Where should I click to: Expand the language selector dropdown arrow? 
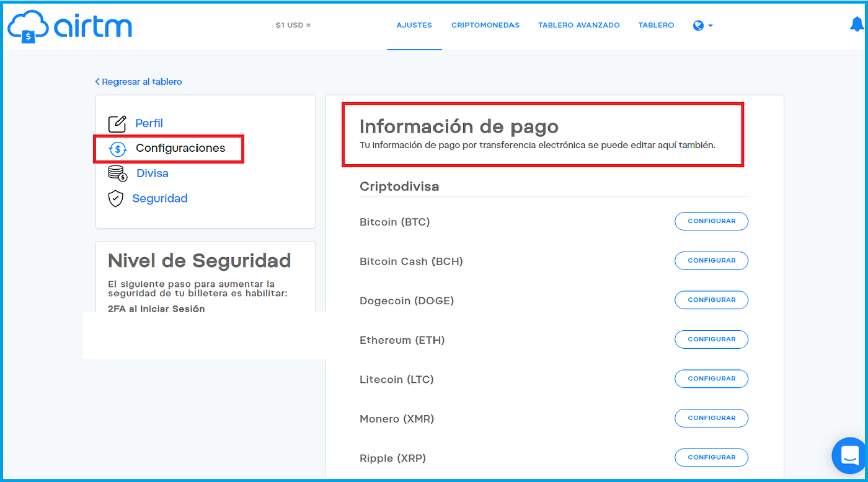[709, 25]
